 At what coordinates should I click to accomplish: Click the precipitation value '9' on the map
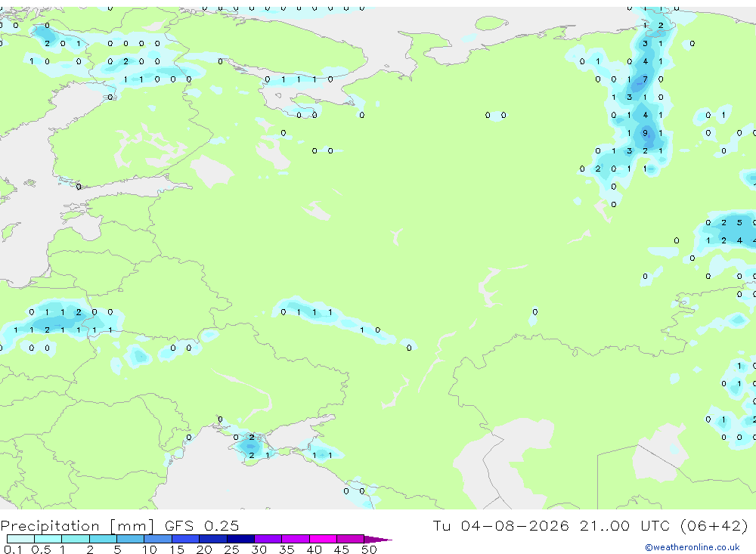(x=645, y=133)
